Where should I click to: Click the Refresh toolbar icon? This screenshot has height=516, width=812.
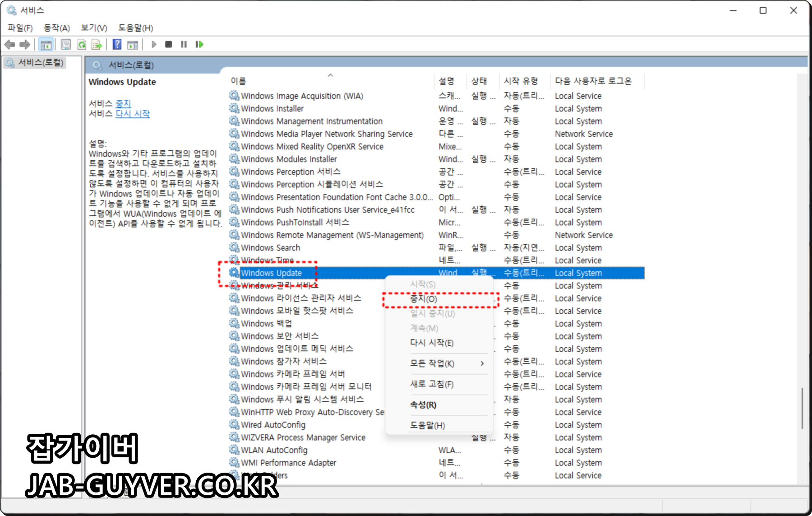(82, 44)
